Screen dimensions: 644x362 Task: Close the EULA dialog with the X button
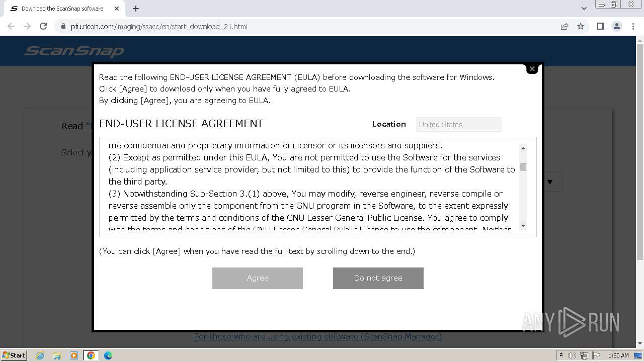coord(532,69)
